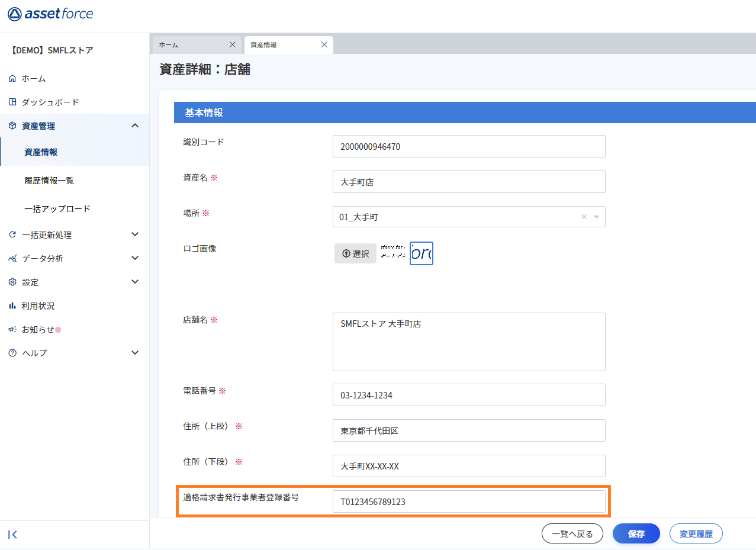Collapse the 資産管理 section
Screen dimensions: 756x550
click(134, 126)
